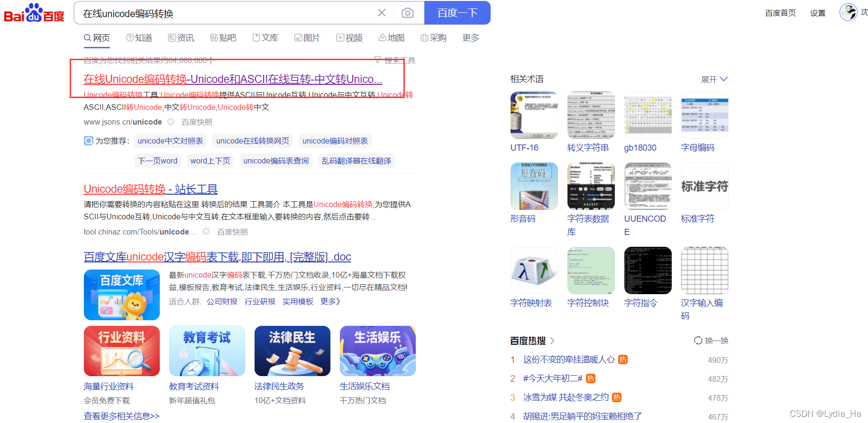
Task: Open the 形音码 related term thumbnail
Action: [x=534, y=186]
